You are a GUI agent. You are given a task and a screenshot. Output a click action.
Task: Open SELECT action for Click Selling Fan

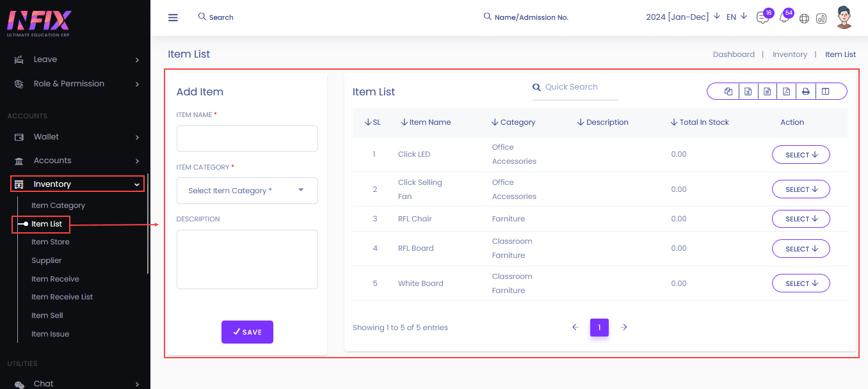tap(801, 189)
